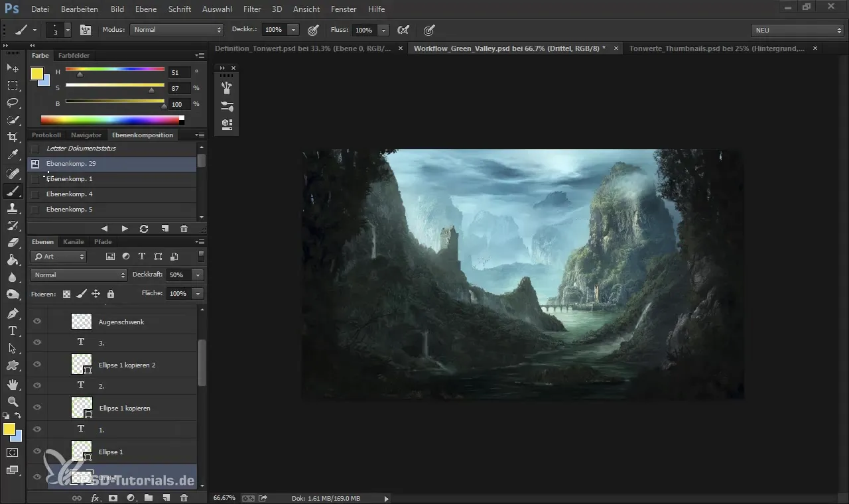
Task: Hide text layer 2.
Action: click(37, 385)
